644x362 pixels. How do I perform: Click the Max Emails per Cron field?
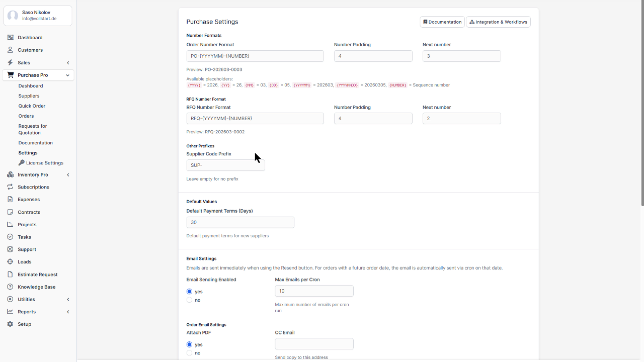(314, 291)
